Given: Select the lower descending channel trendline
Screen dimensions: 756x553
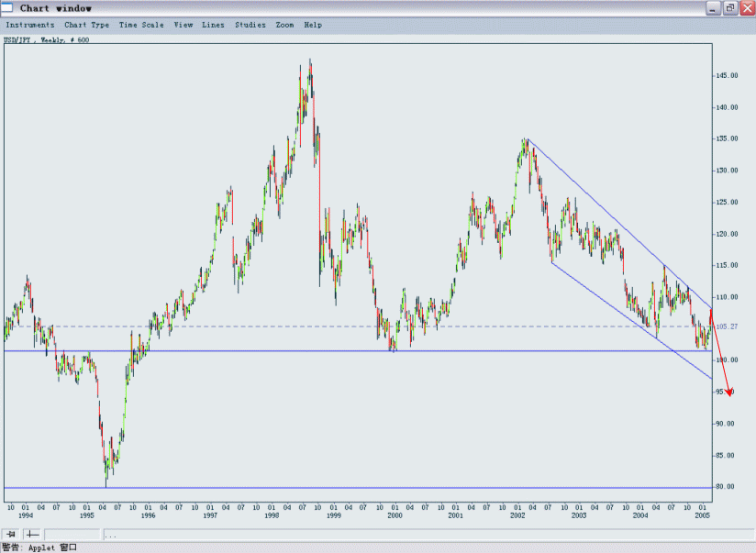Looking at the screenshot, I should 631,321.
